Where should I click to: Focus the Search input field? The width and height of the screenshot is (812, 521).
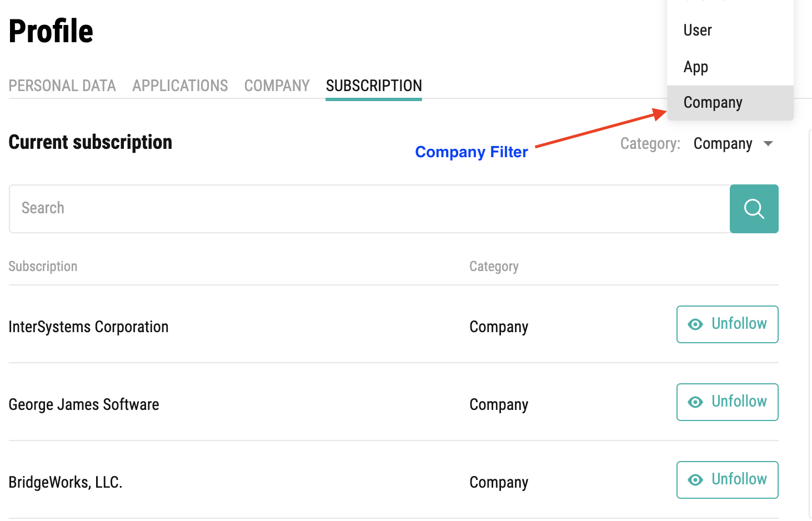pyautogui.click(x=369, y=209)
